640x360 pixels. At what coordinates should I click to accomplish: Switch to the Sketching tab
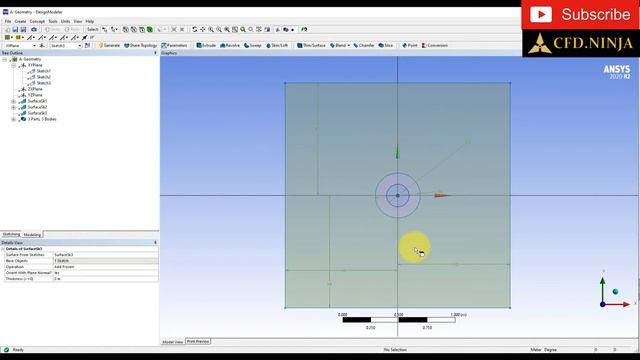point(11,234)
